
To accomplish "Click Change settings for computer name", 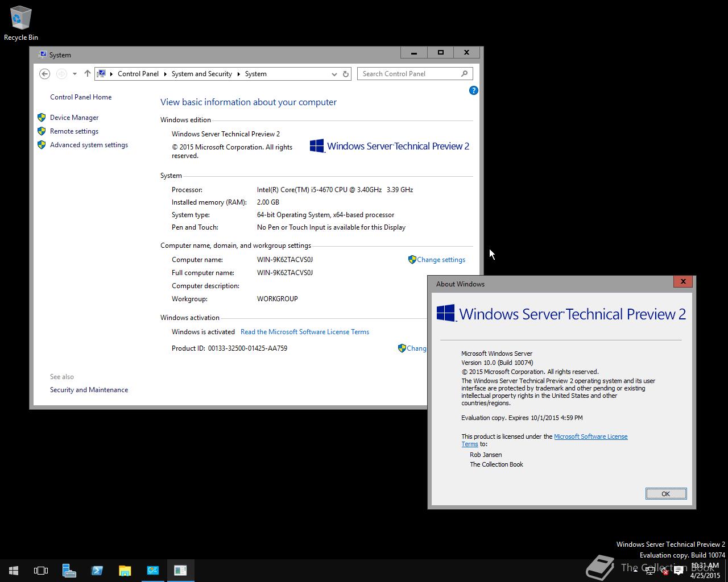I will point(441,260).
